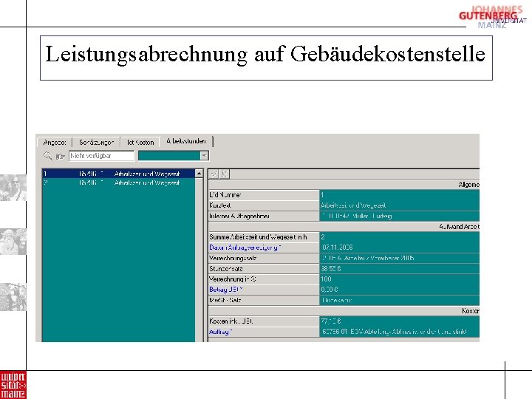The width and height of the screenshot is (532, 399).
Task: Select first row Arbeitszeit und Wegezeit
Action: tap(118, 174)
